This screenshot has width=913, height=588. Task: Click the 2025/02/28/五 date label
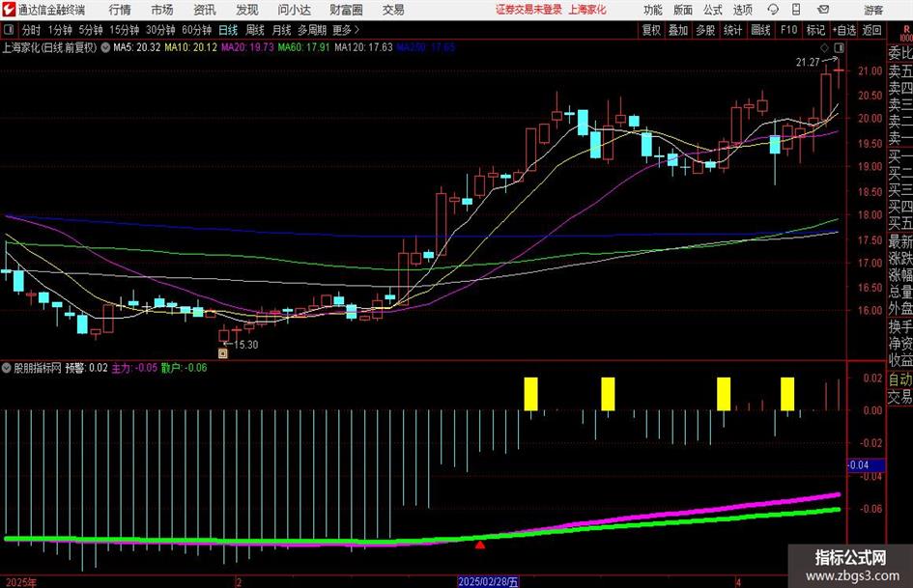coord(488,581)
